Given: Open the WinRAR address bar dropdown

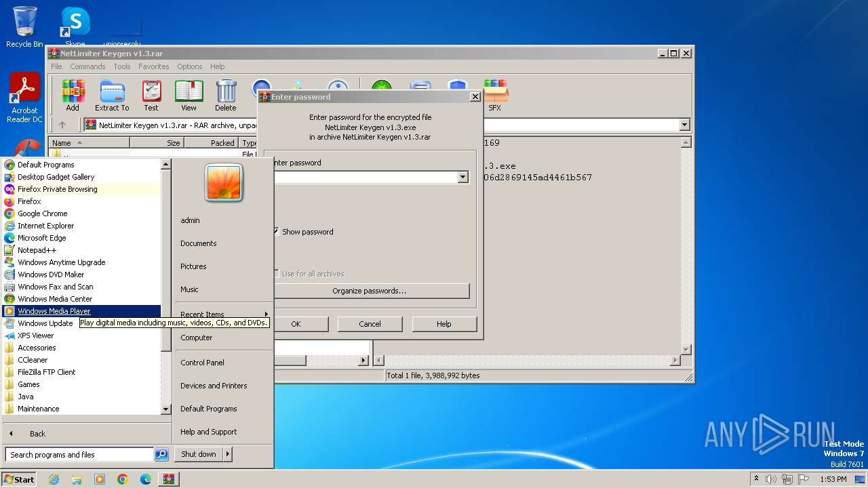Looking at the screenshot, I should 684,125.
